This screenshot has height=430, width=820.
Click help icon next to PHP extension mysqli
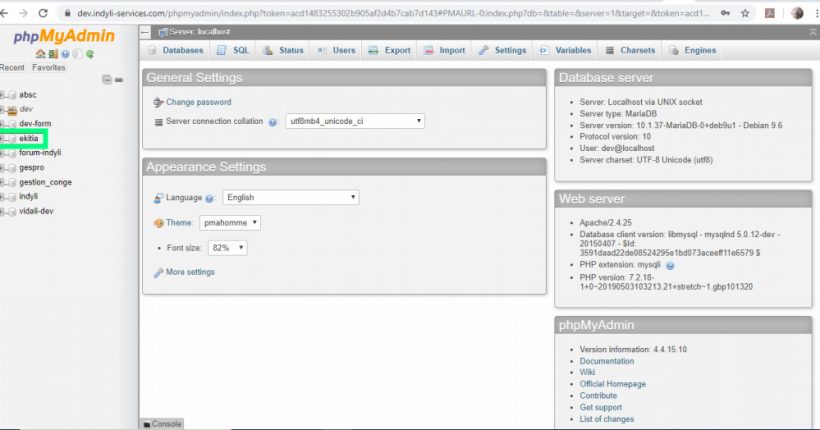click(x=670, y=266)
